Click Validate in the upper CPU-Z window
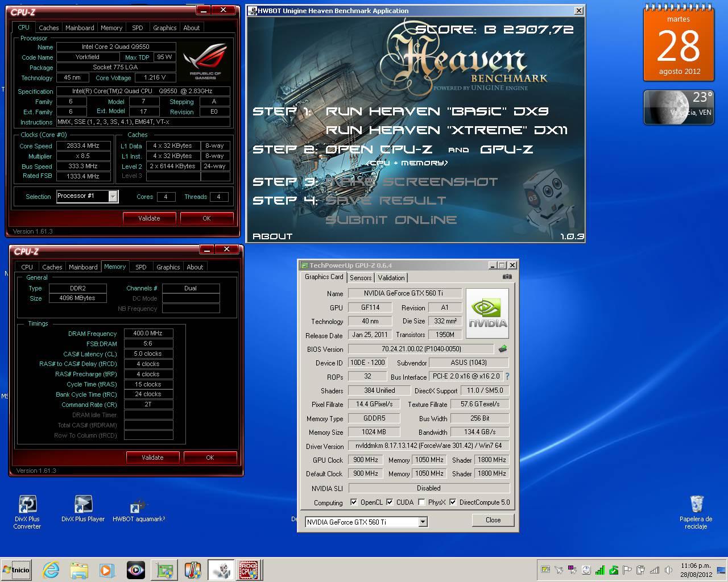Viewport: 728px width, 582px height. [149, 218]
